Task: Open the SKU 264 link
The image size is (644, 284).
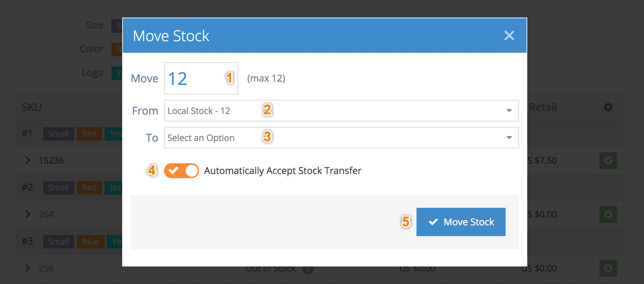Action: pyautogui.click(x=46, y=215)
